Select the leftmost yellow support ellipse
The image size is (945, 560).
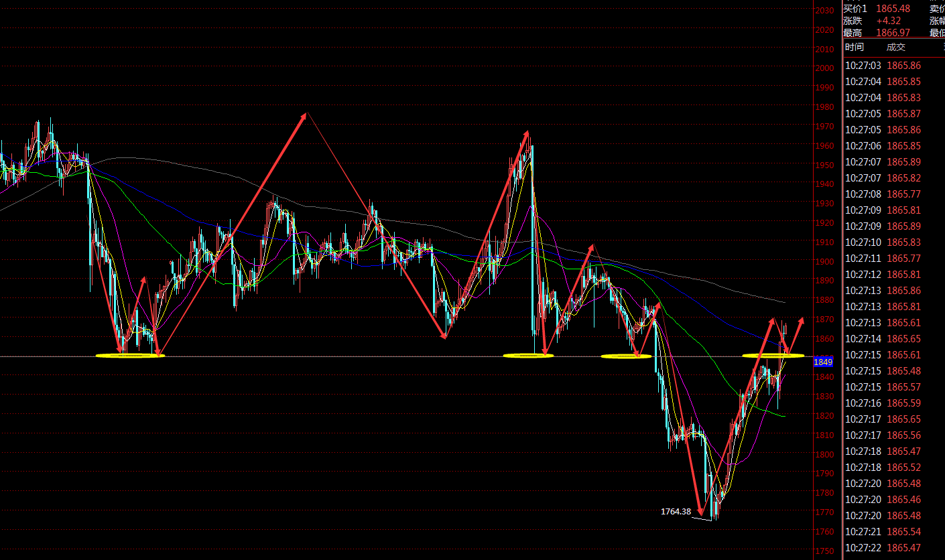[131, 356]
